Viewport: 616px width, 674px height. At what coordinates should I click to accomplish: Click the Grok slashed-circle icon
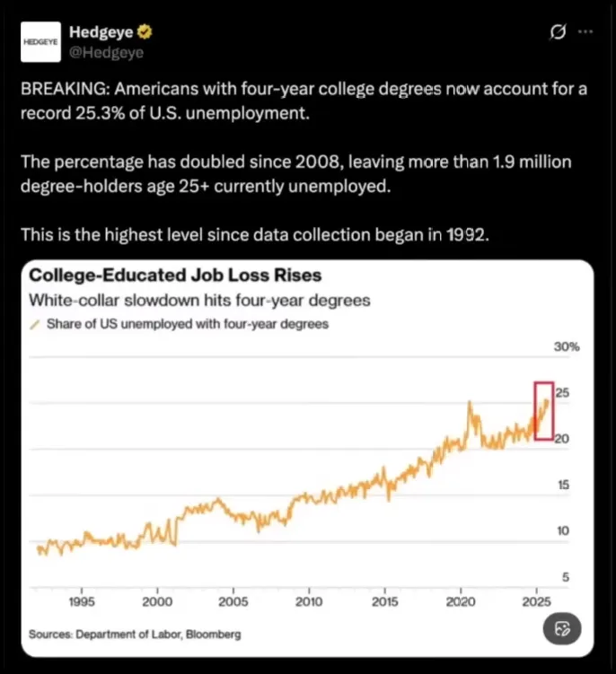click(558, 32)
